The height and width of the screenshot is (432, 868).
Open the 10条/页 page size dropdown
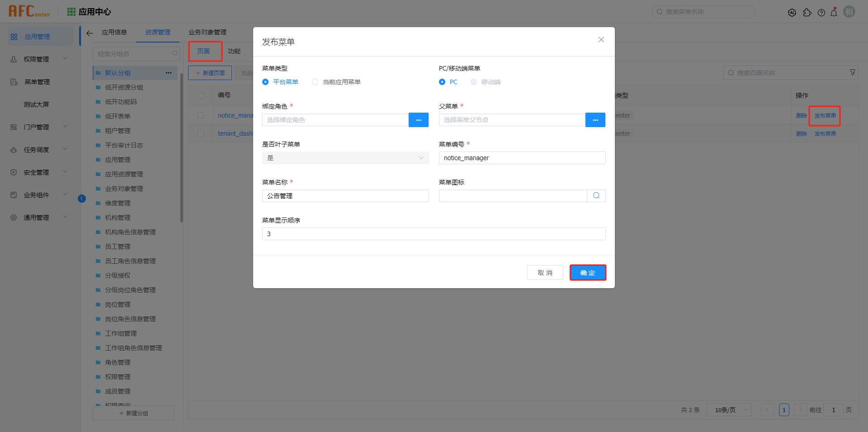(728, 410)
